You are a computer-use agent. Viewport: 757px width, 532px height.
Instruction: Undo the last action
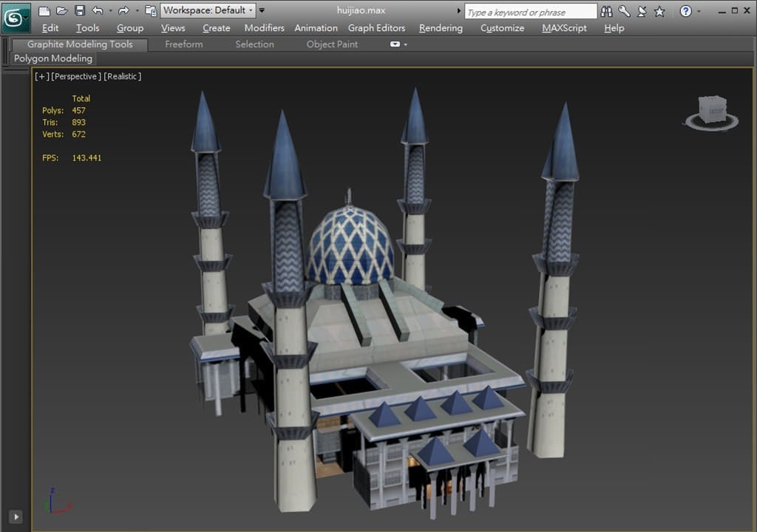(98, 11)
